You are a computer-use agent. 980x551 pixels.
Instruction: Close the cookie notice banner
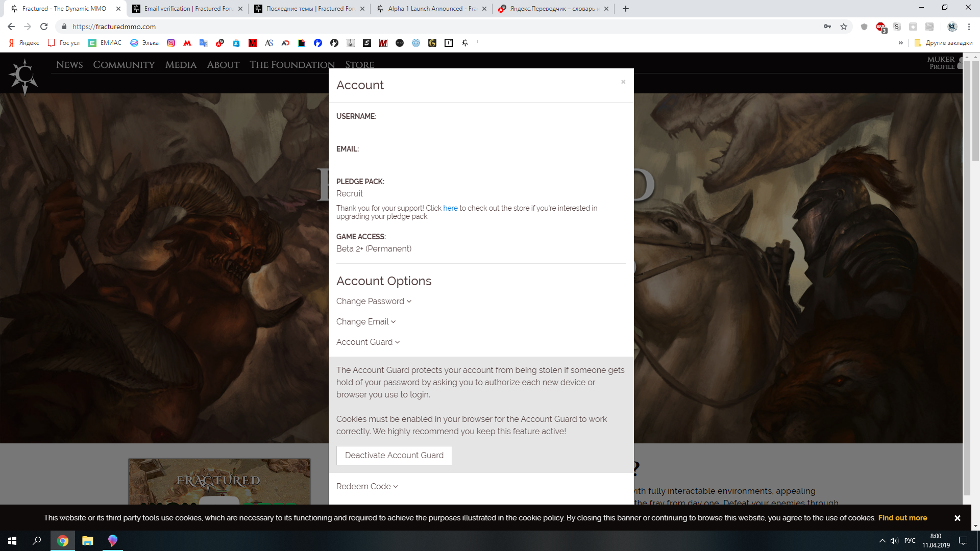click(x=958, y=518)
